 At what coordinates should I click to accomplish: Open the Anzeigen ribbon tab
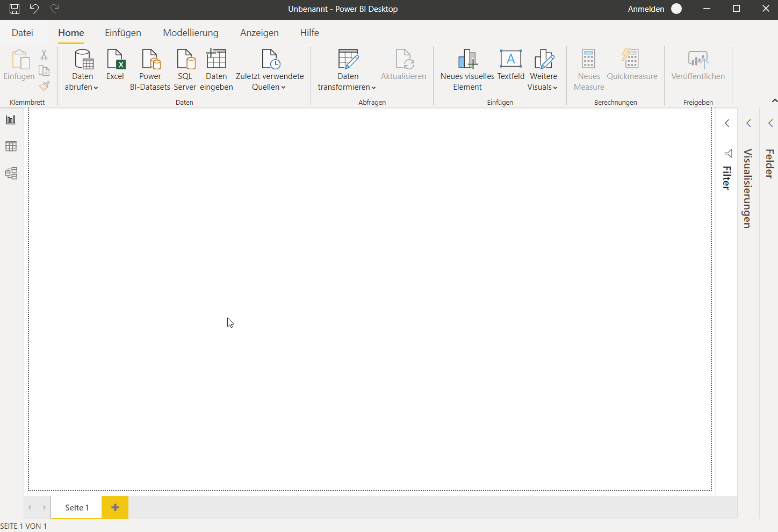[x=260, y=33]
